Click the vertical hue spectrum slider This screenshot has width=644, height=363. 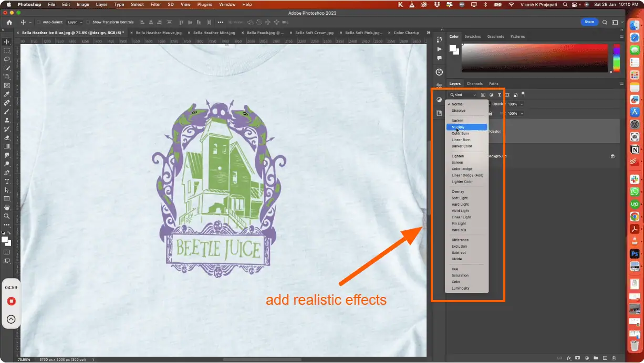click(617, 58)
